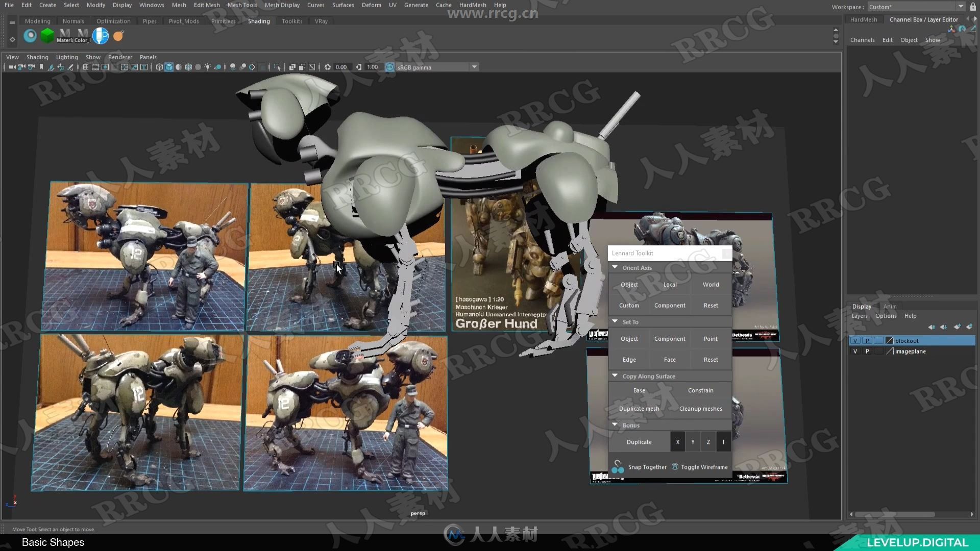Collapse the Set To section
This screenshot has height=551, width=980.
coord(615,322)
